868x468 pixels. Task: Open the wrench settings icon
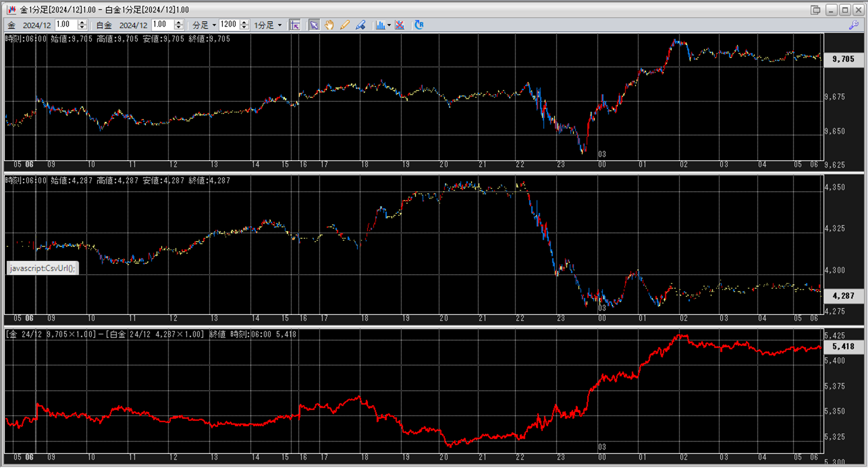[854, 25]
